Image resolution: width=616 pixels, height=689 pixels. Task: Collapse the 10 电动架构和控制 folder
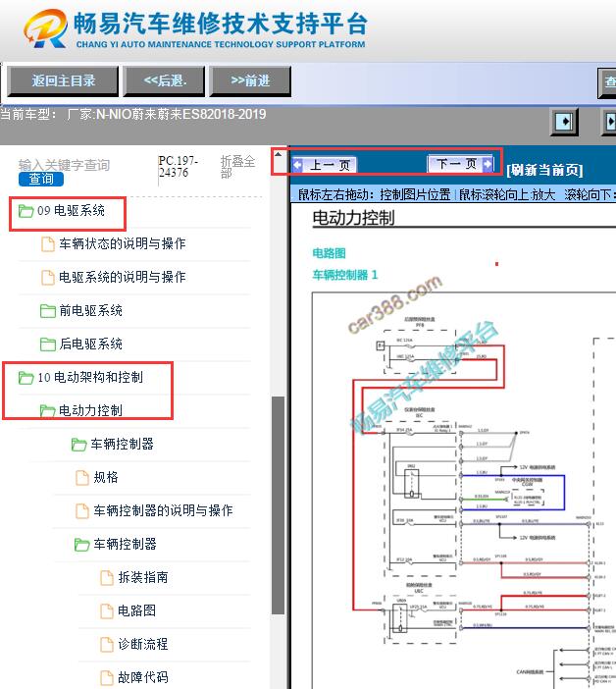click(x=90, y=378)
